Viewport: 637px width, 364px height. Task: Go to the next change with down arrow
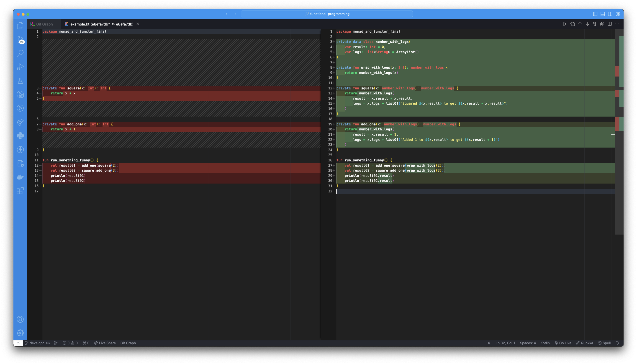pyautogui.click(x=587, y=24)
